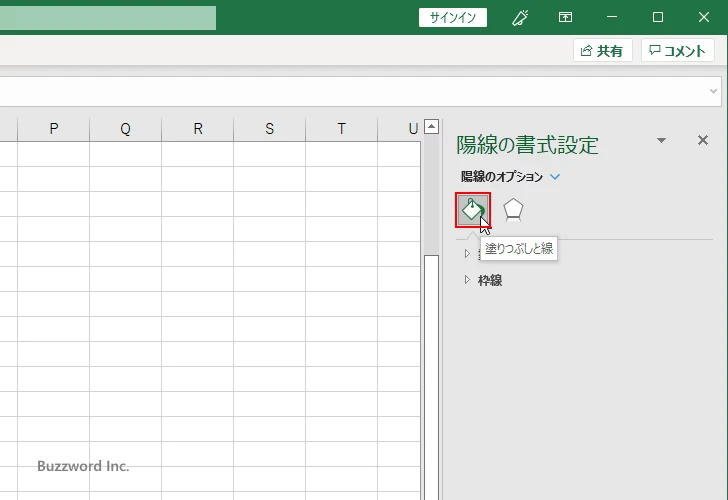
Task: Click the サインイン button
Action: point(453,18)
